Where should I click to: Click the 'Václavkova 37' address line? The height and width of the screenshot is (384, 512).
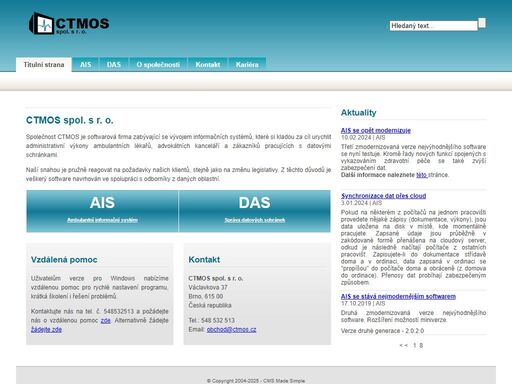click(x=208, y=287)
